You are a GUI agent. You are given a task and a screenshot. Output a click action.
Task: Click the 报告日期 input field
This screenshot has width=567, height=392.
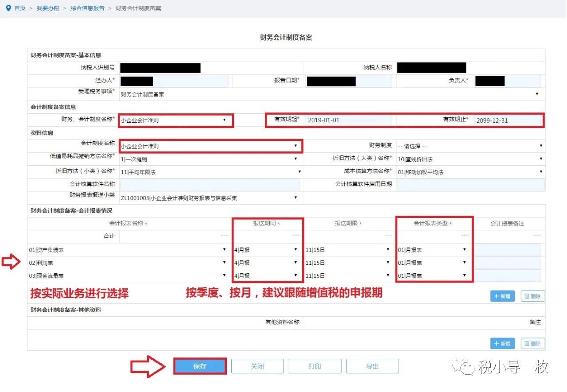click(x=349, y=81)
